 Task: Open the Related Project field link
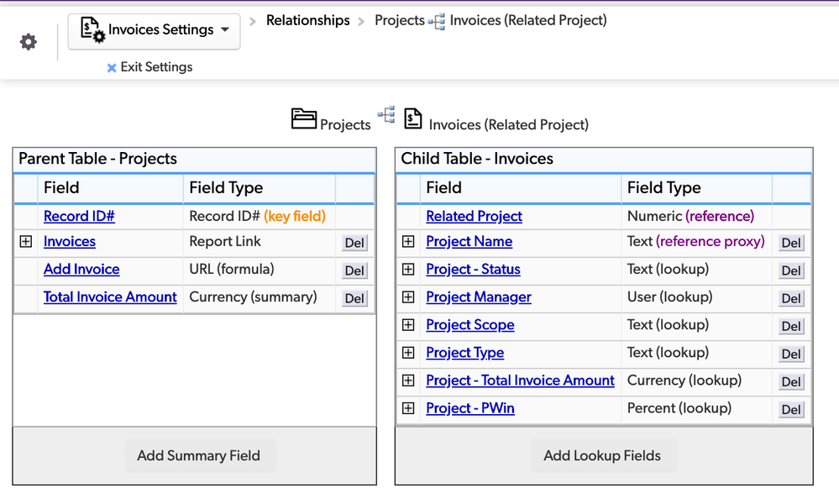tap(474, 216)
